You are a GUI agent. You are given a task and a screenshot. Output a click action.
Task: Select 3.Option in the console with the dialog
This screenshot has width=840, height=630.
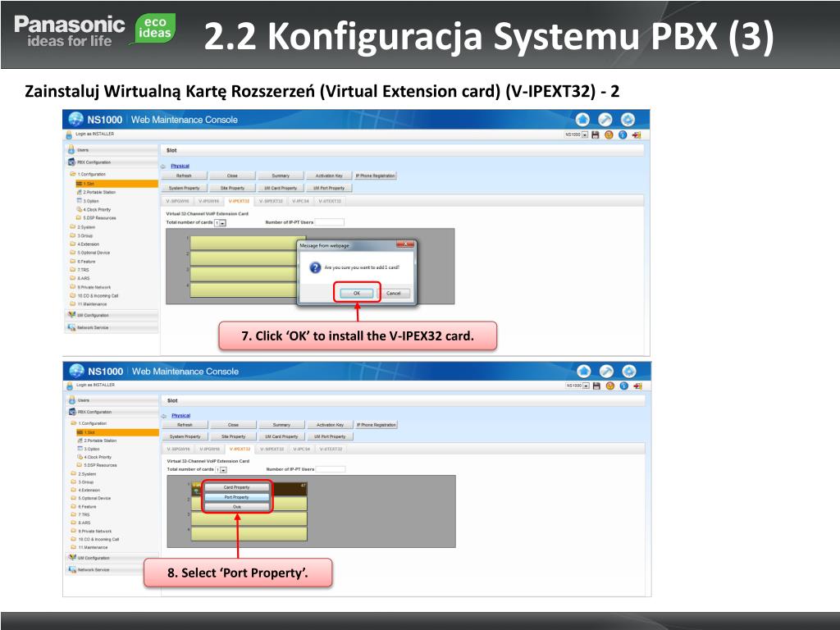(x=90, y=201)
